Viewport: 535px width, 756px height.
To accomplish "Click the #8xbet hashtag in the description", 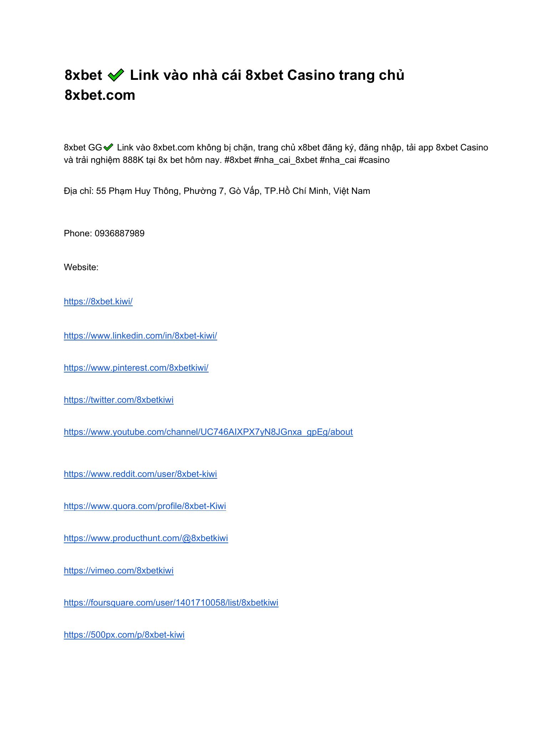I will coord(238,160).
